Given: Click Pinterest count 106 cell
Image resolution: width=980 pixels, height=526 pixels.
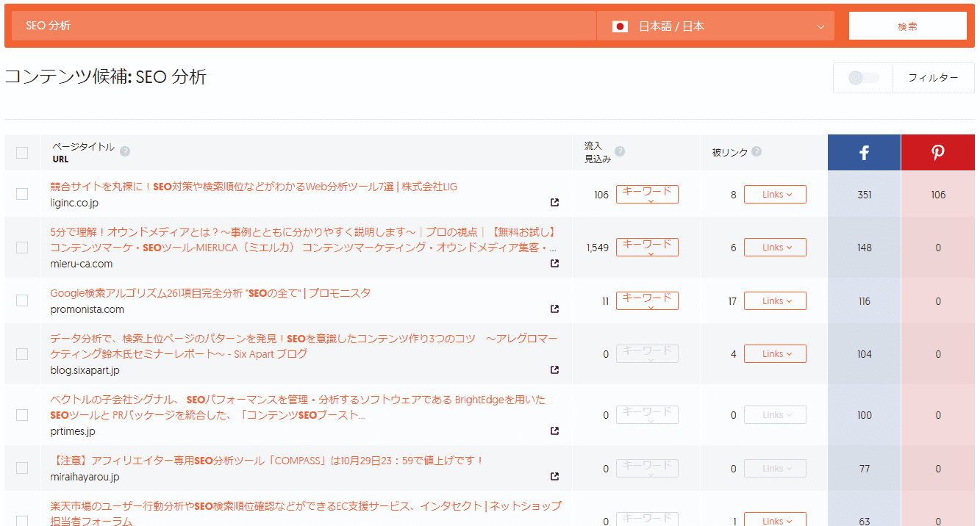Looking at the screenshot, I should tap(938, 195).
